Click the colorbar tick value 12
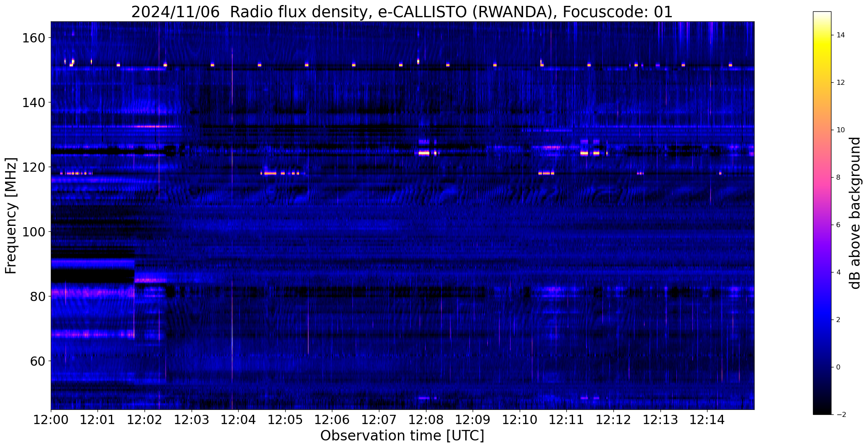Screen dimensions: 868x448 pos(841,83)
